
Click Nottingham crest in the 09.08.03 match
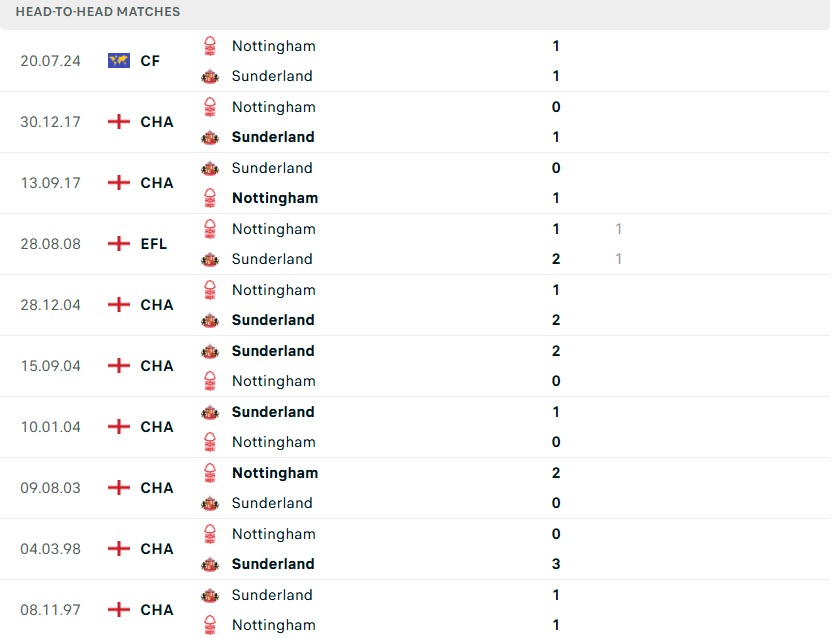tap(210, 473)
